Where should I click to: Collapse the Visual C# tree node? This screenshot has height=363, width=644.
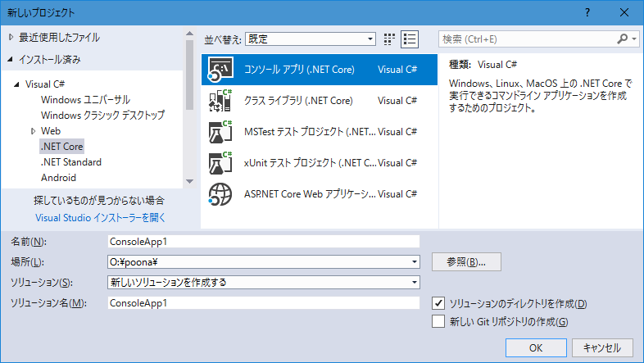point(16,84)
